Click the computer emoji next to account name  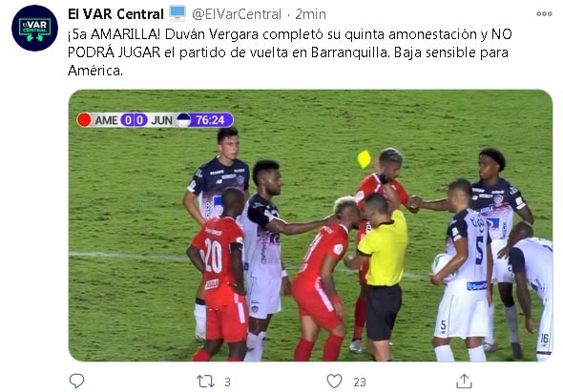point(177,13)
